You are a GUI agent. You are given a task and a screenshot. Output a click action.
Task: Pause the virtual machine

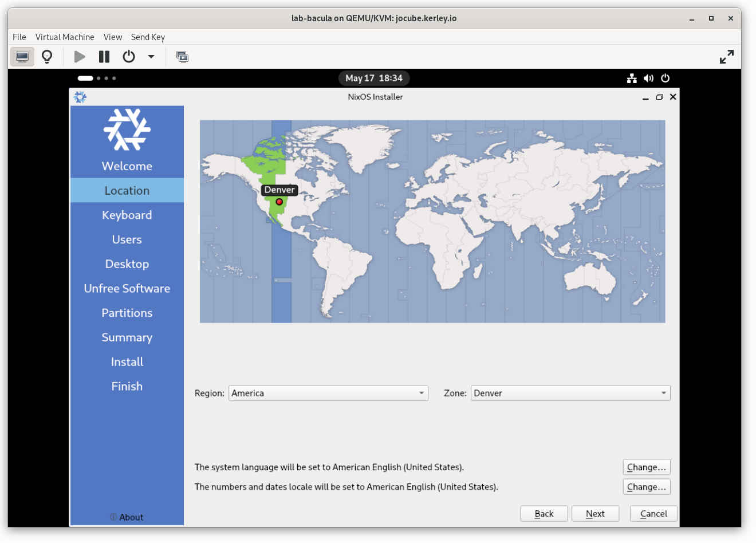click(x=104, y=57)
